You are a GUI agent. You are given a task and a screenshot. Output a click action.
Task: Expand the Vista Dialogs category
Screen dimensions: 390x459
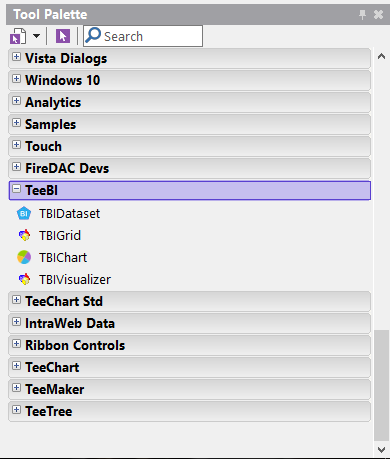[16, 57]
